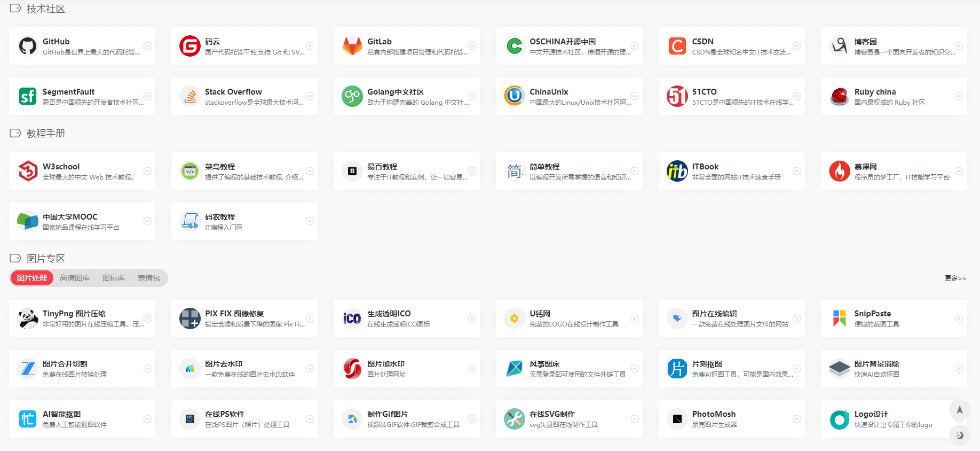Open the 中国大学MOOC logo icon
This screenshot has width=980, height=451.
coord(28,222)
